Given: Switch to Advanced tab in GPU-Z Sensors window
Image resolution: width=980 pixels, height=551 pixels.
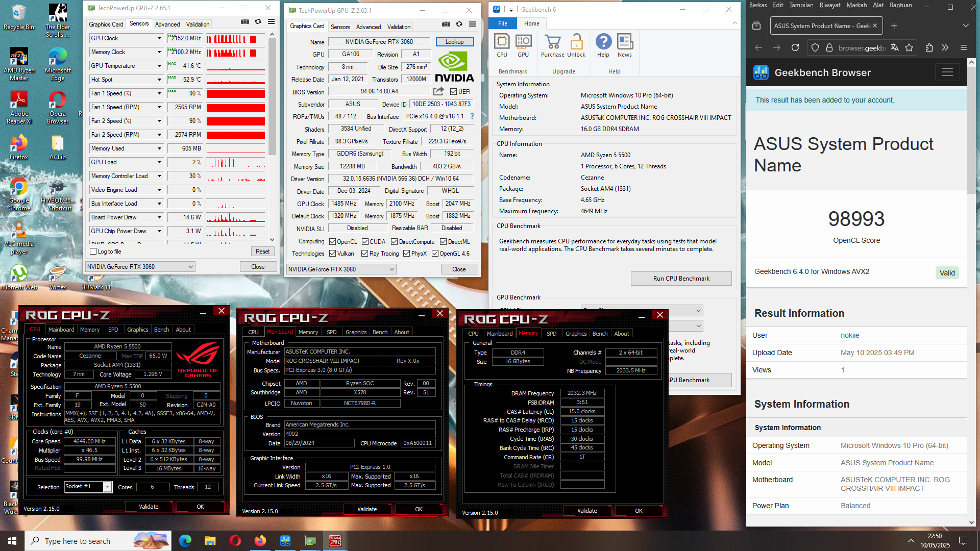Looking at the screenshot, I should point(167,24).
